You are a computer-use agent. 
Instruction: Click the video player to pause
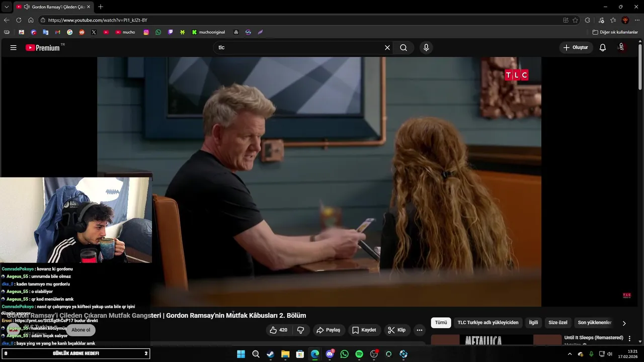click(x=319, y=182)
